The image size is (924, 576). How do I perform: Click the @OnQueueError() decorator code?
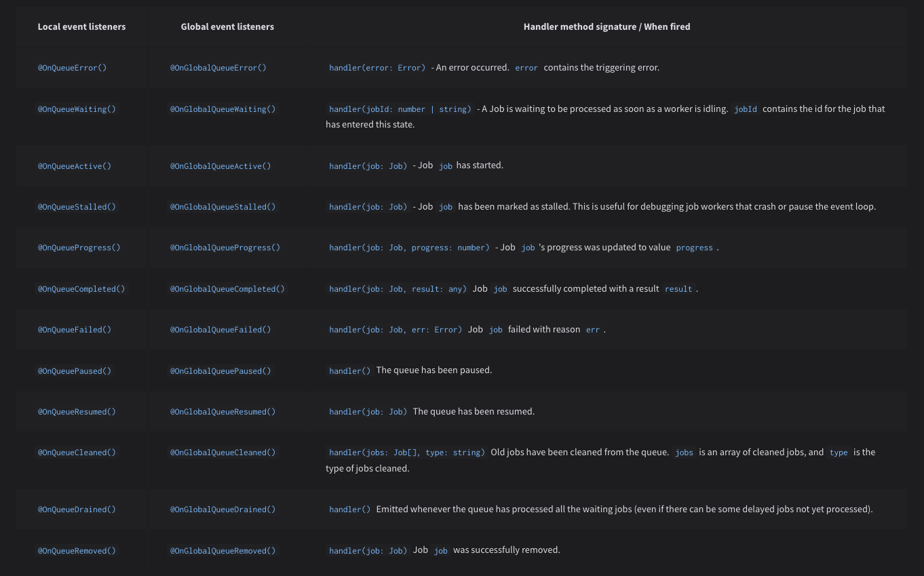[x=72, y=68]
